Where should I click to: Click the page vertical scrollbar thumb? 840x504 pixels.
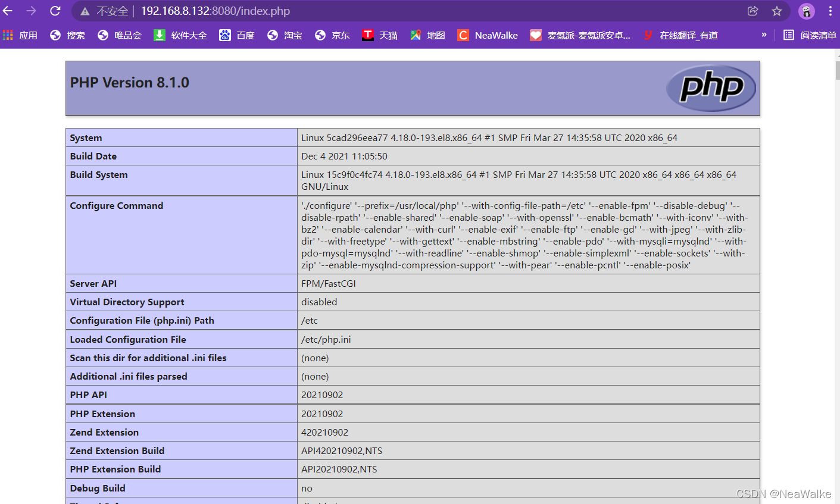tap(837, 70)
